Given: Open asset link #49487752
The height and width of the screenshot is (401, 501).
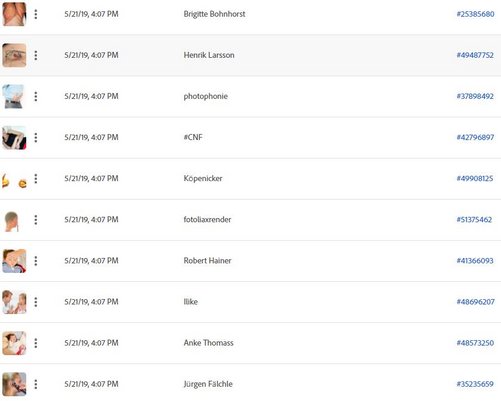Looking at the screenshot, I should pyautogui.click(x=475, y=55).
